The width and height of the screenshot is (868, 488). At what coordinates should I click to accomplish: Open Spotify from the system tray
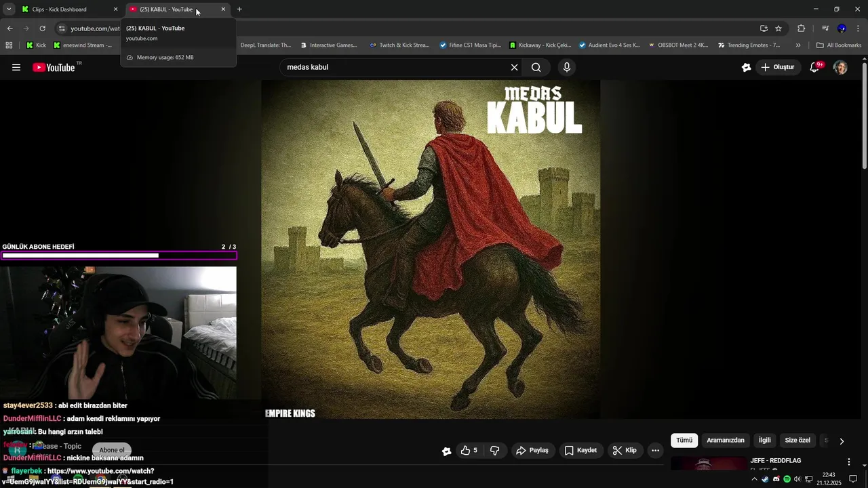(787, 479)
